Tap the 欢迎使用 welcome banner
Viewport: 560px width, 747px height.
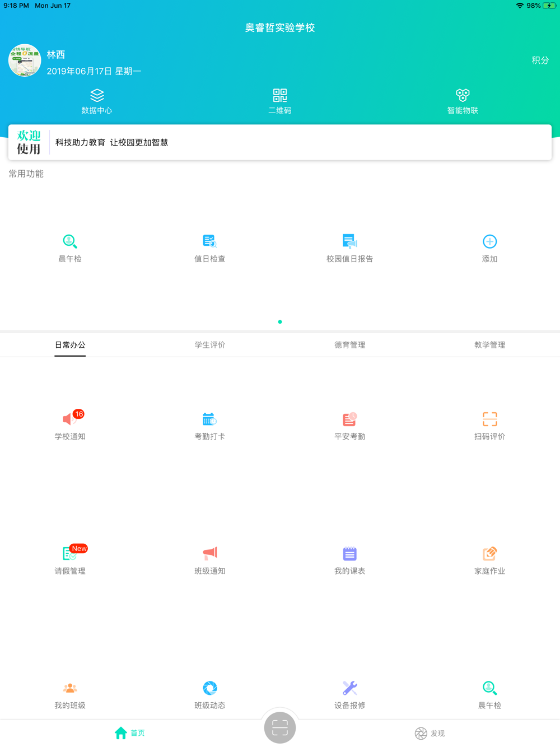click(280, 142)
